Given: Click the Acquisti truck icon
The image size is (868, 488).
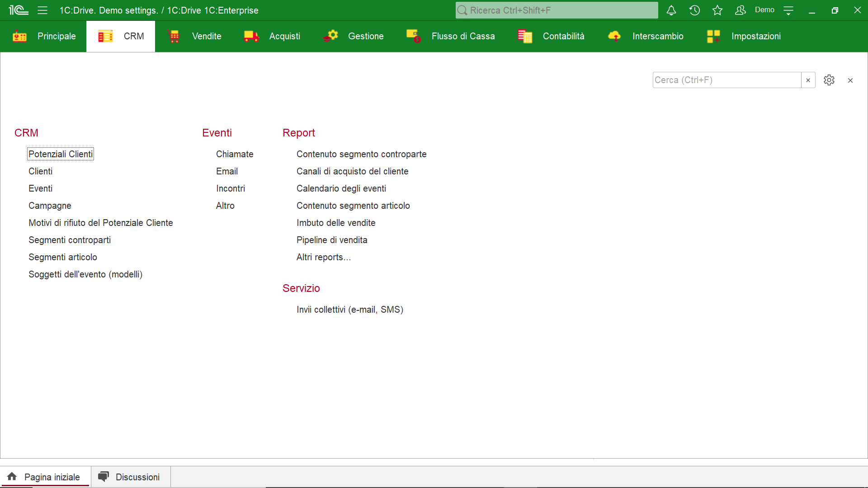Looking at the screenshot, I should coord(251,36).
